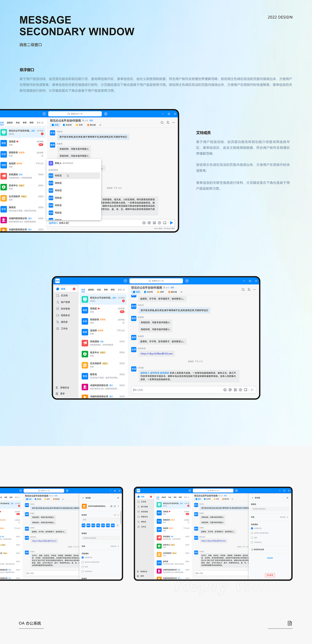
Task: Click the 群成员 search field in the 群设置 panel
Action: tap(100, 520)
